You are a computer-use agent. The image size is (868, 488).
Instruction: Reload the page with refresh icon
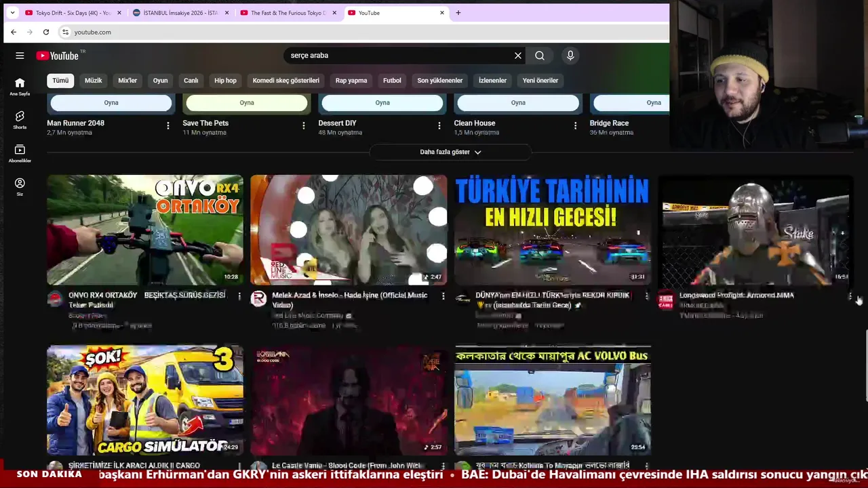pyautogui.click(x=46, y=32)
